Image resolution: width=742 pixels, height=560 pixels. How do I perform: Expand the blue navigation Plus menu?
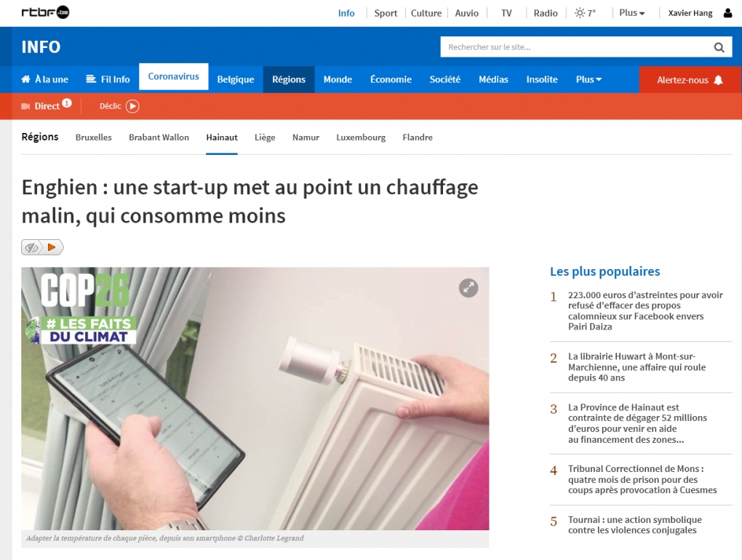click(x=589, y=79)
